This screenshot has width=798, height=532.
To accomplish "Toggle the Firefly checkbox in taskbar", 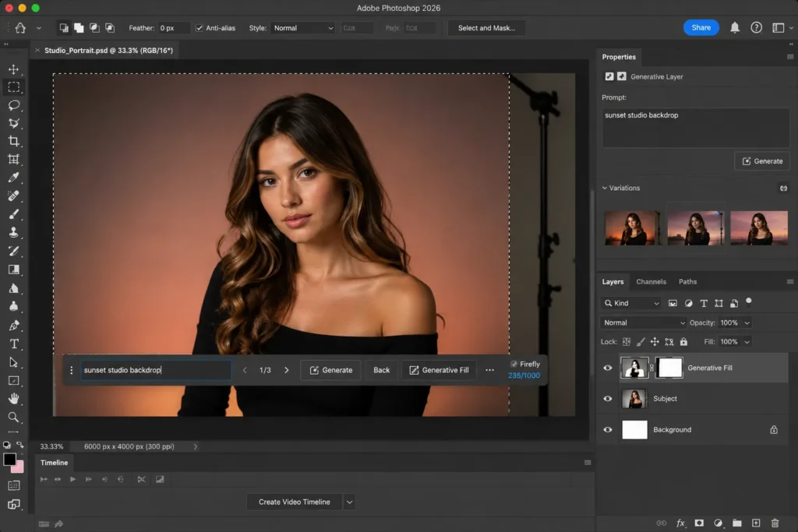I will pos(514,365).
